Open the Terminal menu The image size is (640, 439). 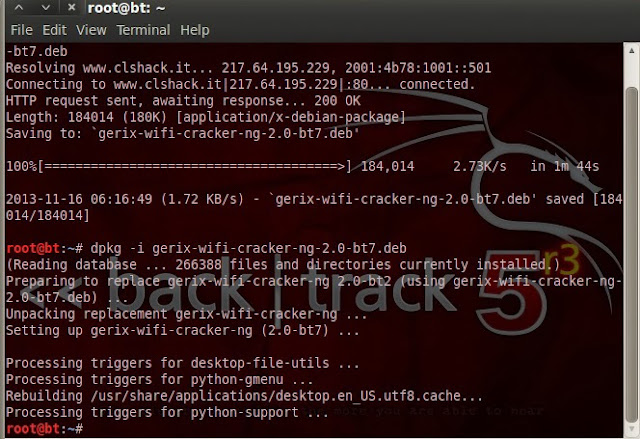143,30
